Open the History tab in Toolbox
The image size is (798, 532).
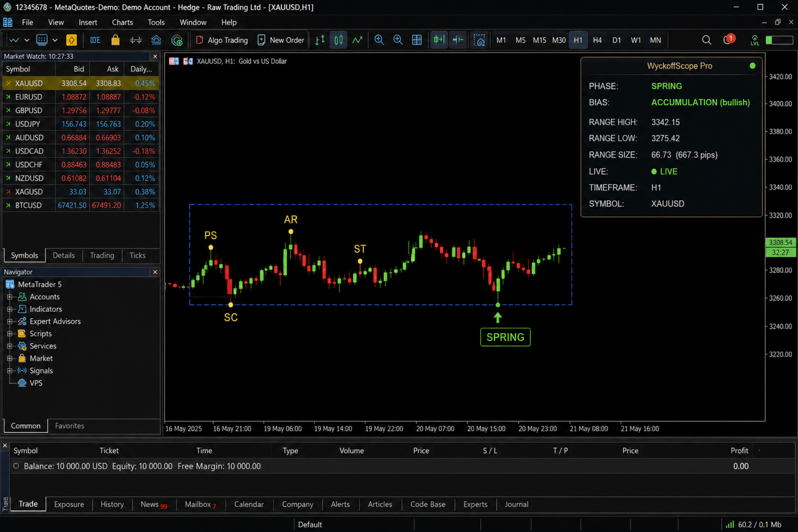pos(112,504)
